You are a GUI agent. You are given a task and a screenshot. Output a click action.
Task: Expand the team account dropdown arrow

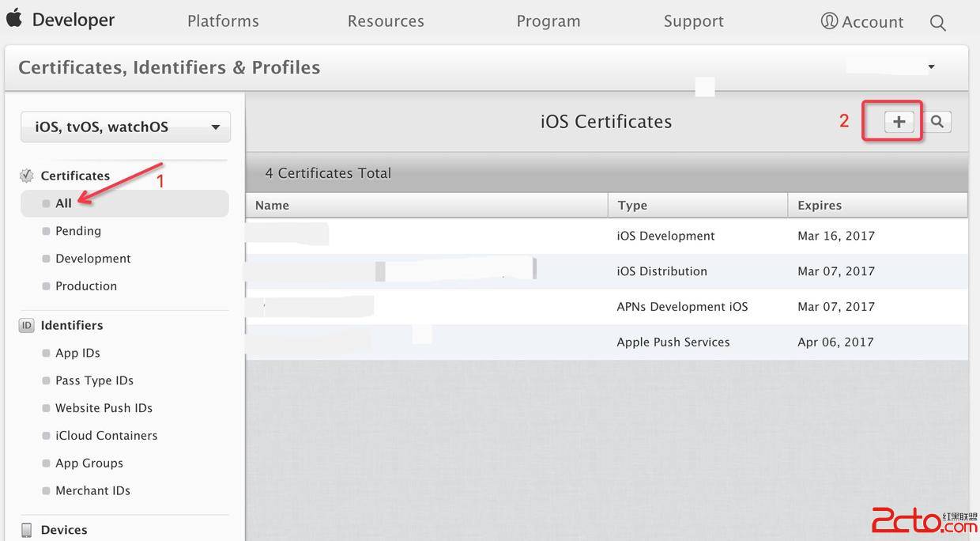[x=931, y=67]
